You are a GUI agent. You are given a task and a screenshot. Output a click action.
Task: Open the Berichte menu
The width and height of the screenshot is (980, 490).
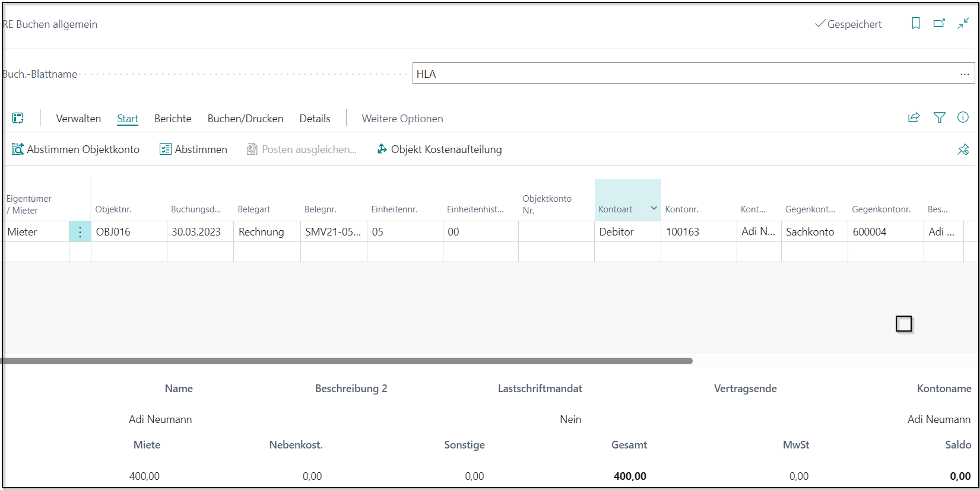173,119
